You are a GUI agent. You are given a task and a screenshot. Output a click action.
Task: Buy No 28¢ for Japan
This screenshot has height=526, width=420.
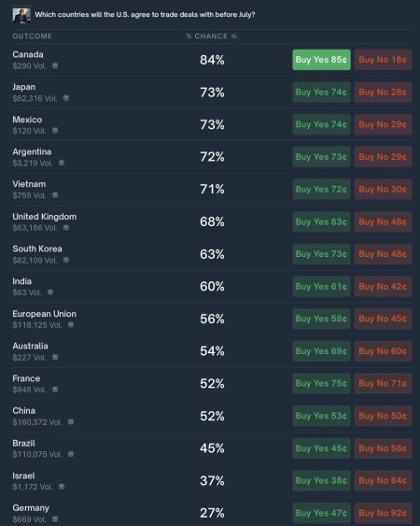coord(383,92)
